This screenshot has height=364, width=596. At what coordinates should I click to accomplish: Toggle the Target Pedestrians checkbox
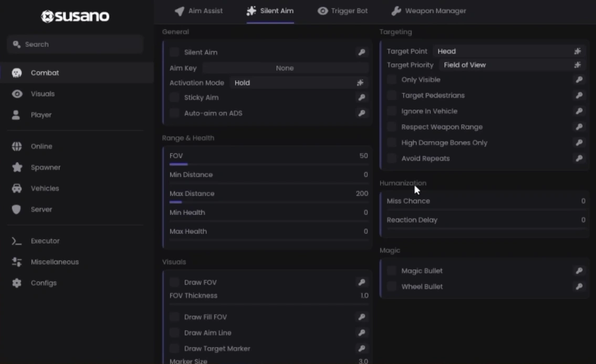click(x=392, y=96)
